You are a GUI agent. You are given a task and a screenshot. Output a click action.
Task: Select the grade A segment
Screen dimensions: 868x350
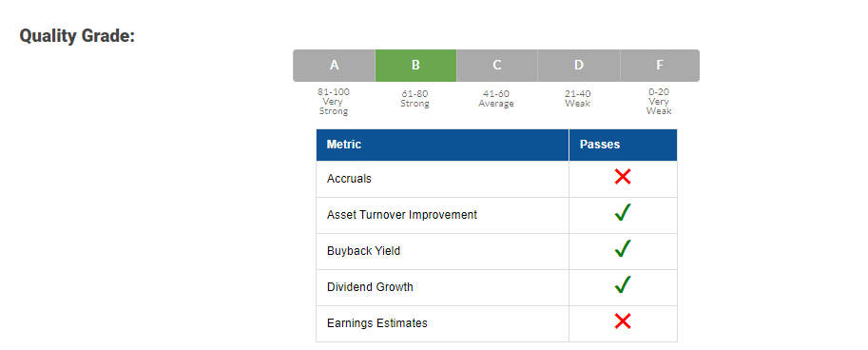(x=335, y=66)
